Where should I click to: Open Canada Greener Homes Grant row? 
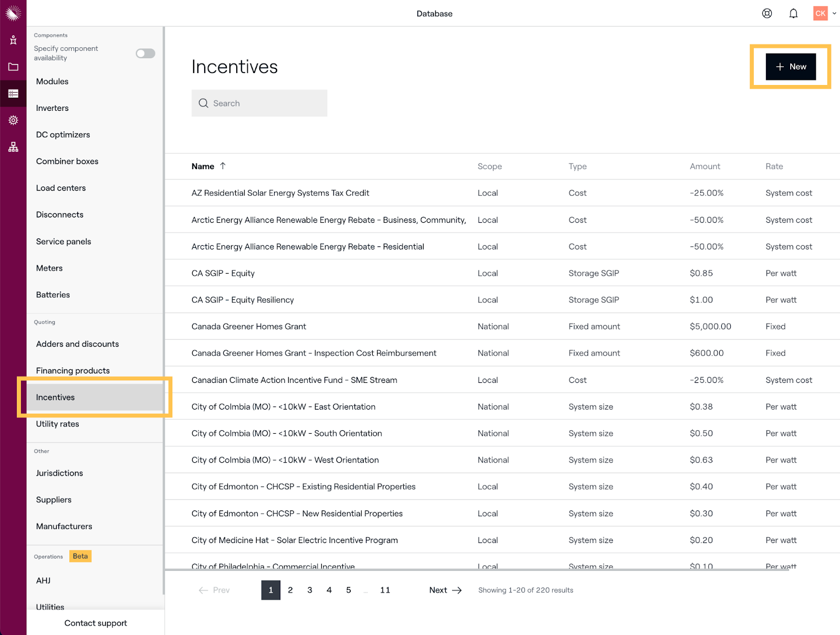pos(249,327)
